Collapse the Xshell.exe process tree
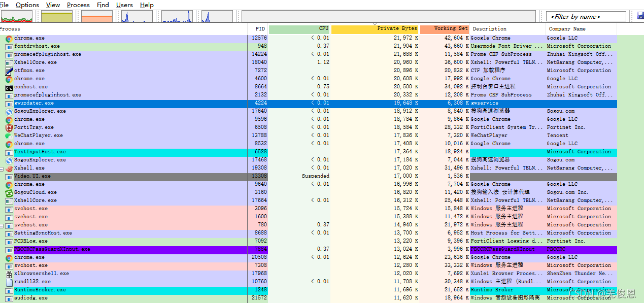The height and width of the screenshot is (303, 644). [2, 168]
